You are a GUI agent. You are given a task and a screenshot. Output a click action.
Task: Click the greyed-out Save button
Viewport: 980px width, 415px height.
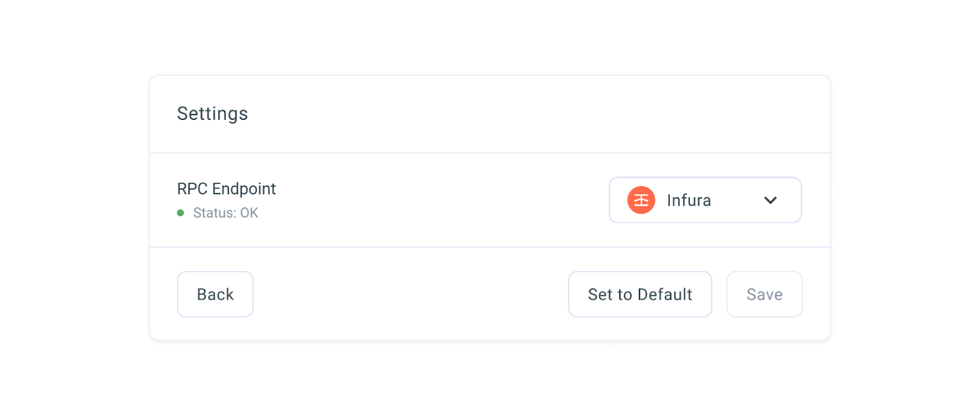[764, 294]
